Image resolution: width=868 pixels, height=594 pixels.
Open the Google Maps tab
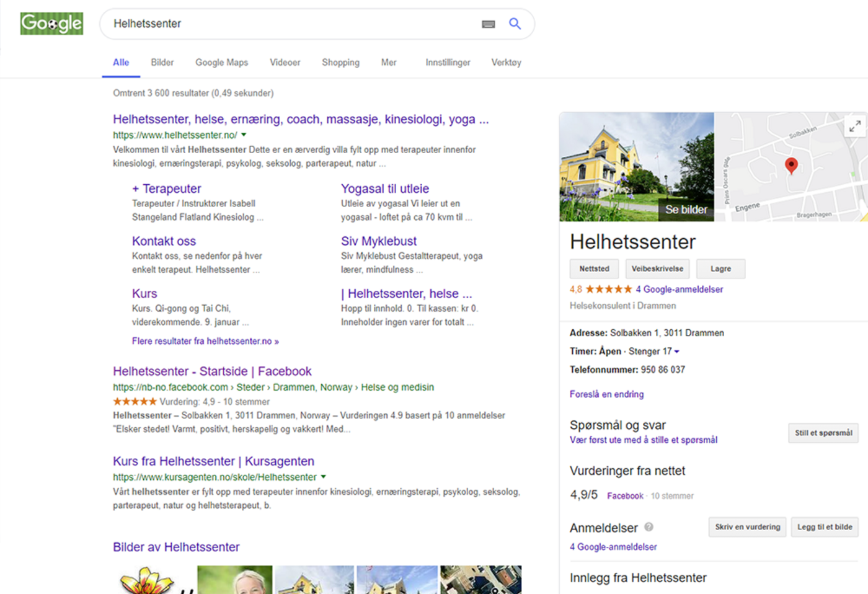pos(221,63)
